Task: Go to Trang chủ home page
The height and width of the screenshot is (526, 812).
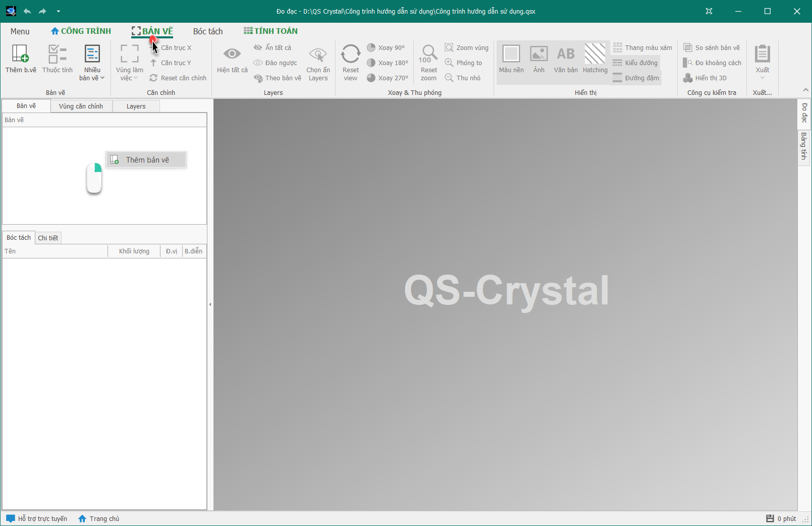Action: click(x=99, y=518)
